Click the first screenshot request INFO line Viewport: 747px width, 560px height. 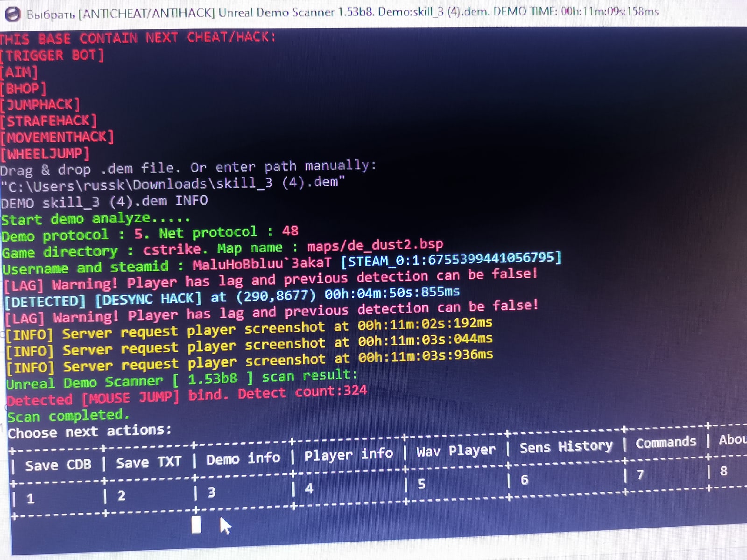click(249, 329)
